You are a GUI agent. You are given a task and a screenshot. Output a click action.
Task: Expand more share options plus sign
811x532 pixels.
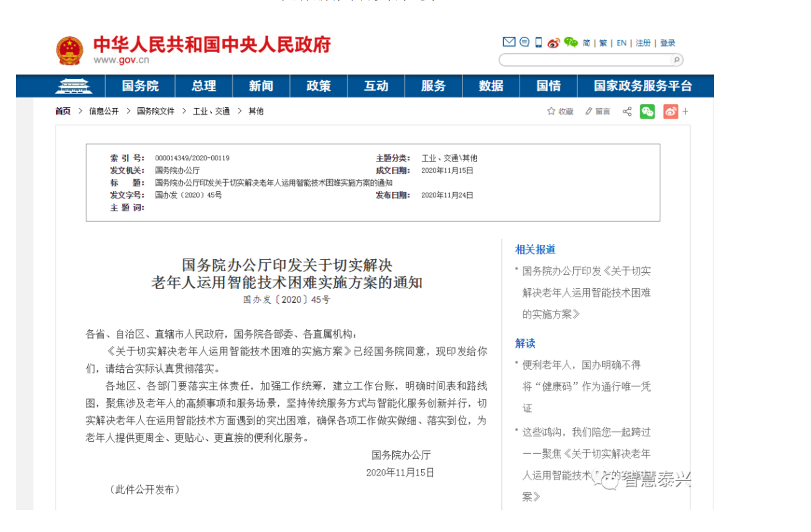pyautogui.click(x=685, y=111)
